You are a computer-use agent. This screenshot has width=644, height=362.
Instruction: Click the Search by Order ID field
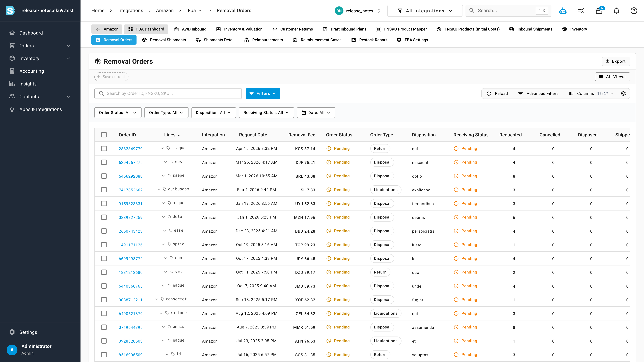168,94
